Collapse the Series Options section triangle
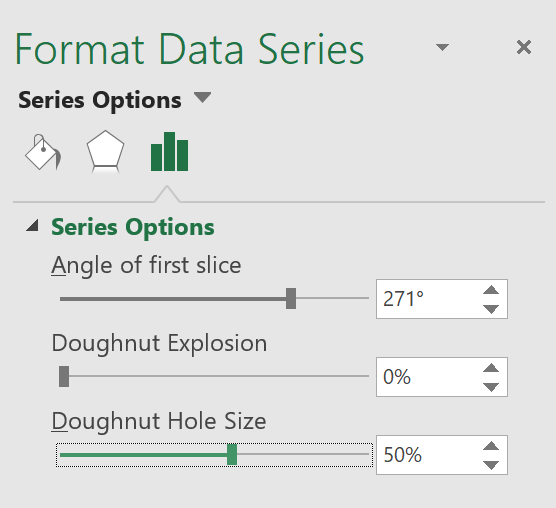This screenshot has width=556, height=508. click(x=32, y=225)
